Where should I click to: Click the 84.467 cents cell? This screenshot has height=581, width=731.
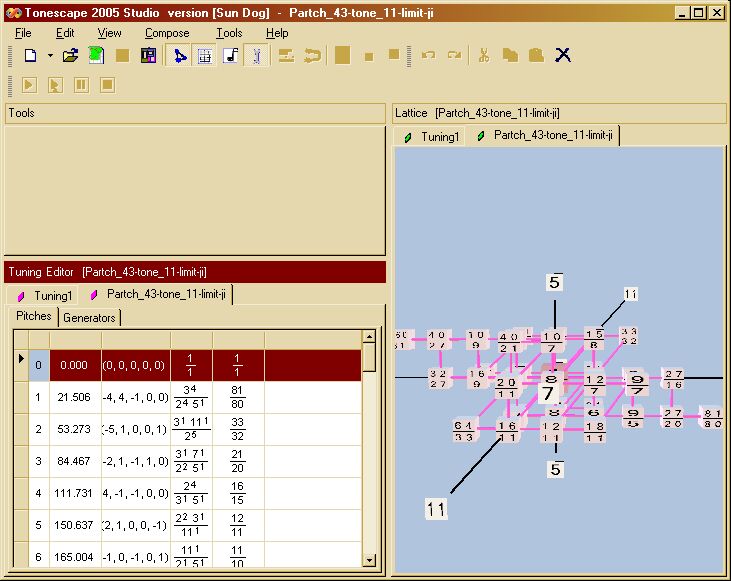tap(75, 461)
